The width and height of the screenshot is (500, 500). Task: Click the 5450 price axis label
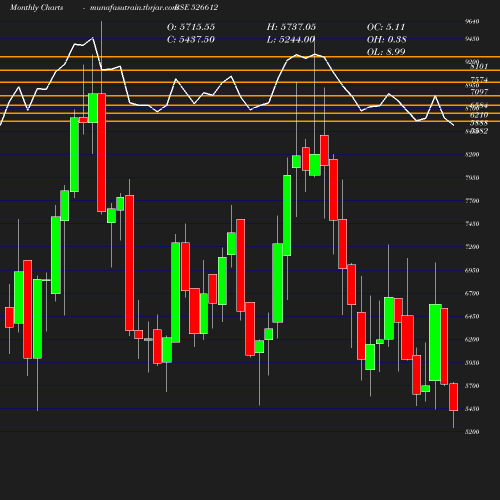tap(472, 409)
